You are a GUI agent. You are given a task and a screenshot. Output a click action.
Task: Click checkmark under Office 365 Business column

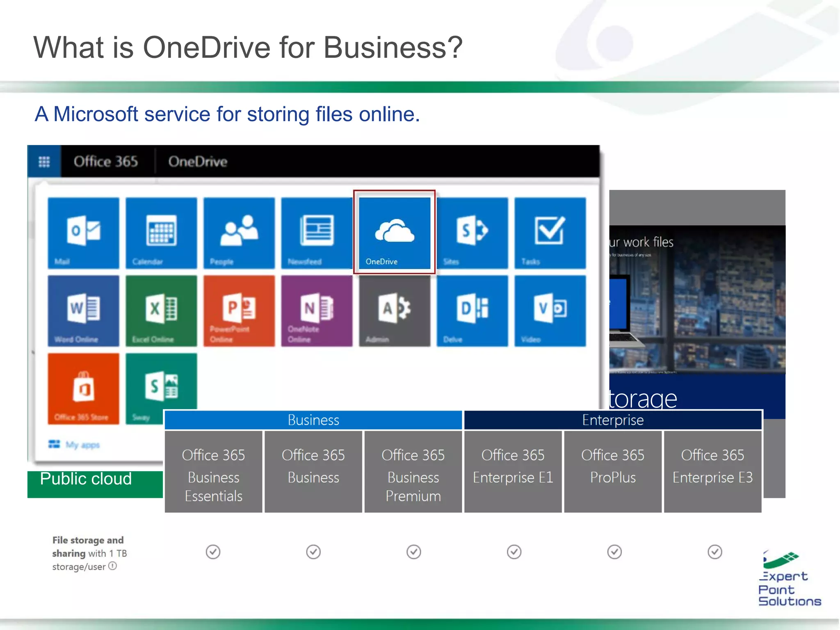point(313,552)
